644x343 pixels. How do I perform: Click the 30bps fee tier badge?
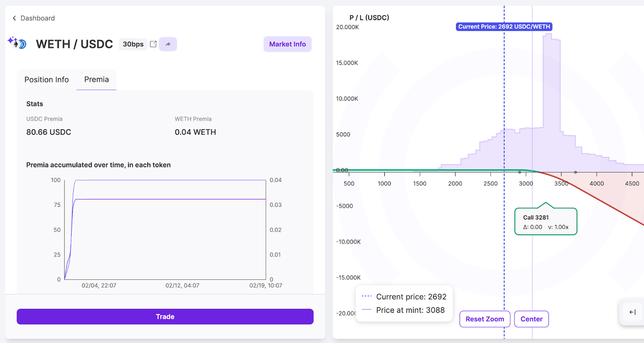point(133,44)
